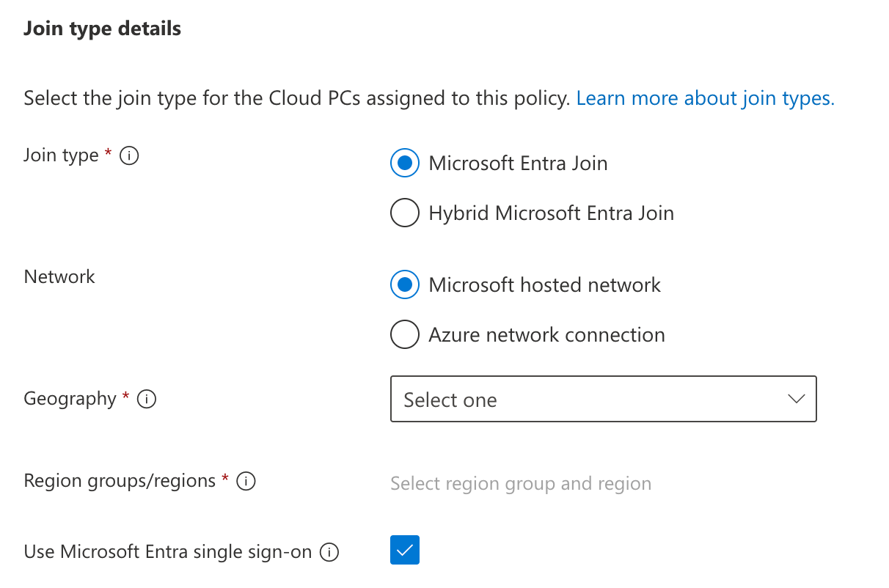Click the info icon beside Join type
889x588 pixels.
(x=129, y=156)
